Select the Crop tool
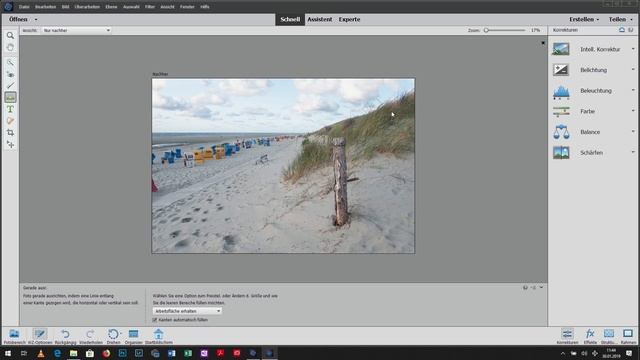Screen dimensions: 640x360 (x=10, y=133)
